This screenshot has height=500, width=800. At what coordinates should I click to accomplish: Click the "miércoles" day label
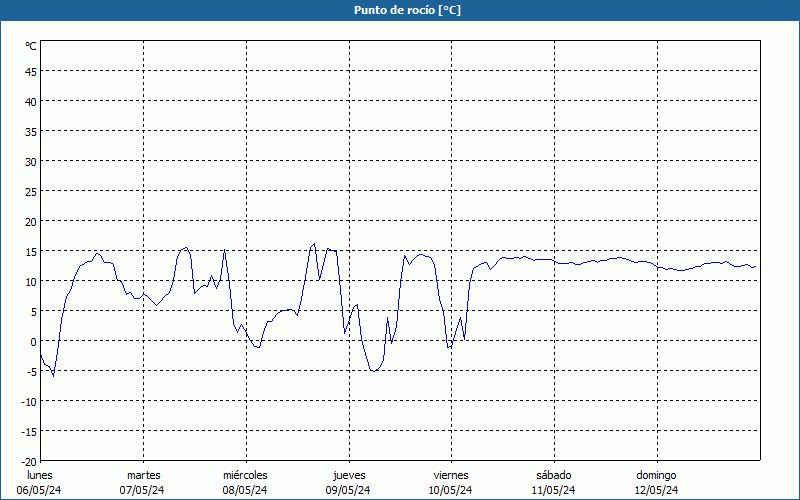245,475
